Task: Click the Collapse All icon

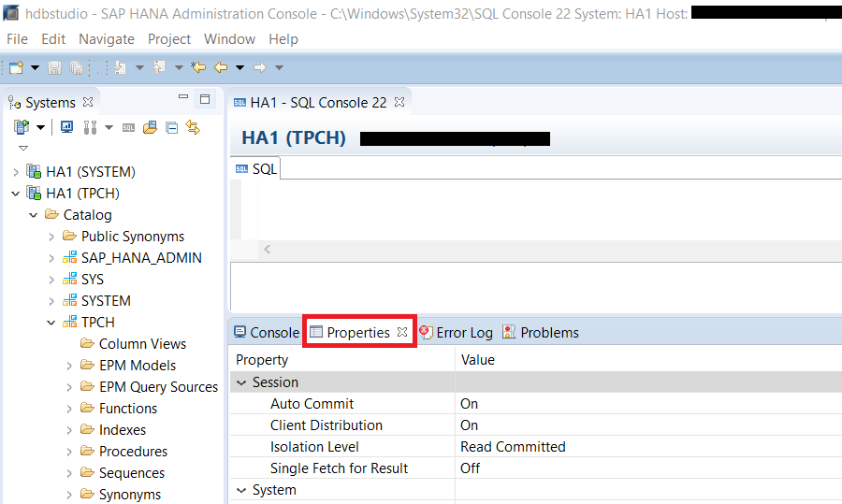Action: pyautogui.click(x=172, y=128)
